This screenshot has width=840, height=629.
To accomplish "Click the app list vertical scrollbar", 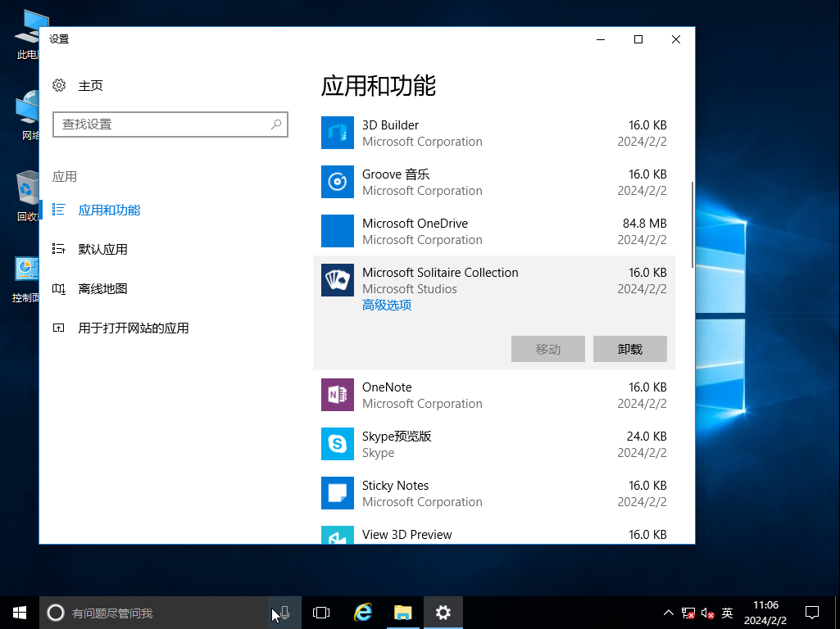I will tap(692, 225).
